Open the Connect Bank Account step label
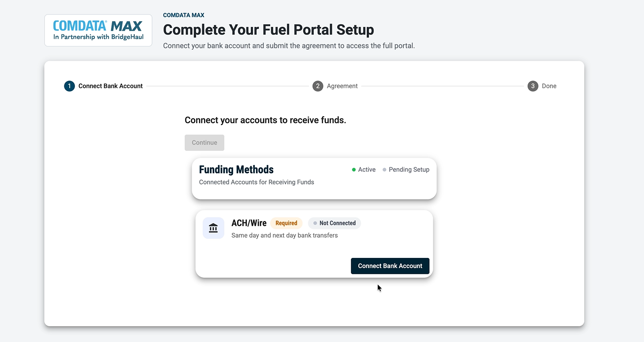Image resolution: width=644 pixels, height=342 pixels. click(x=111, y=86)
